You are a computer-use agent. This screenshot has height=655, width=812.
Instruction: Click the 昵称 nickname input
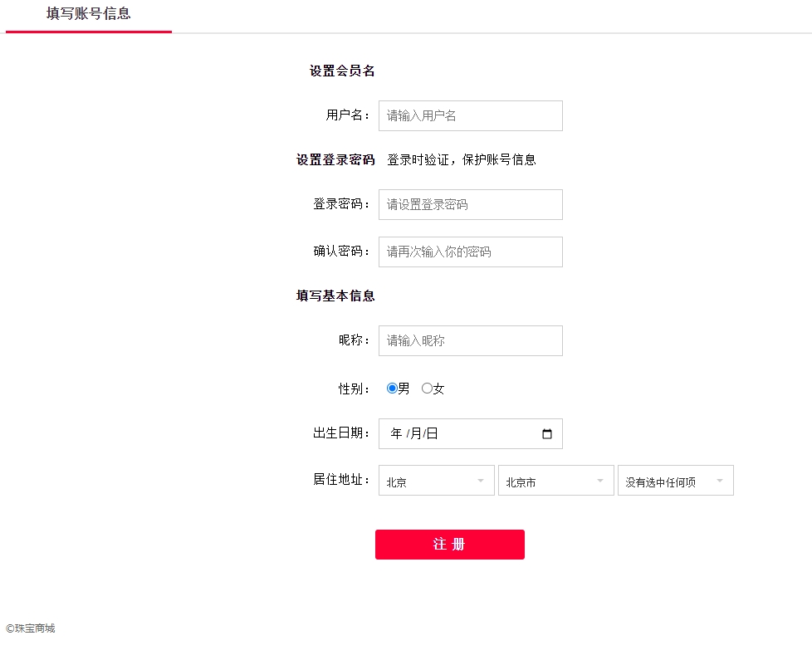point(470,340)
